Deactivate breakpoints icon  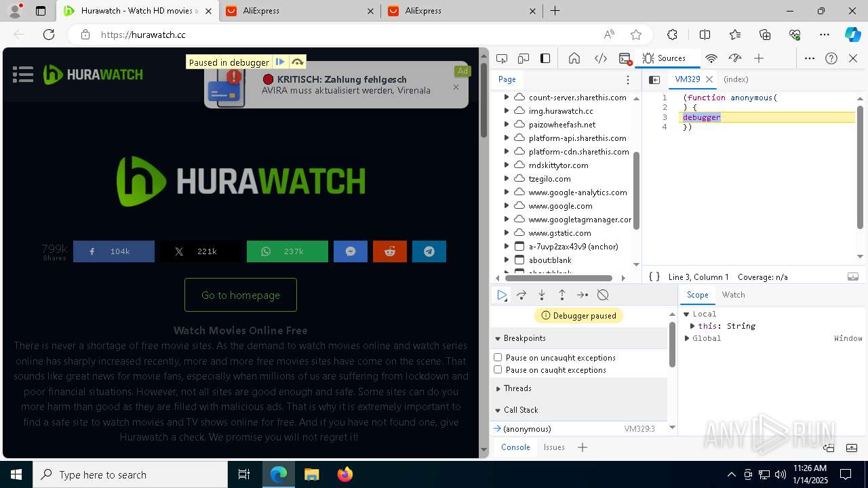tap(603, 295)
